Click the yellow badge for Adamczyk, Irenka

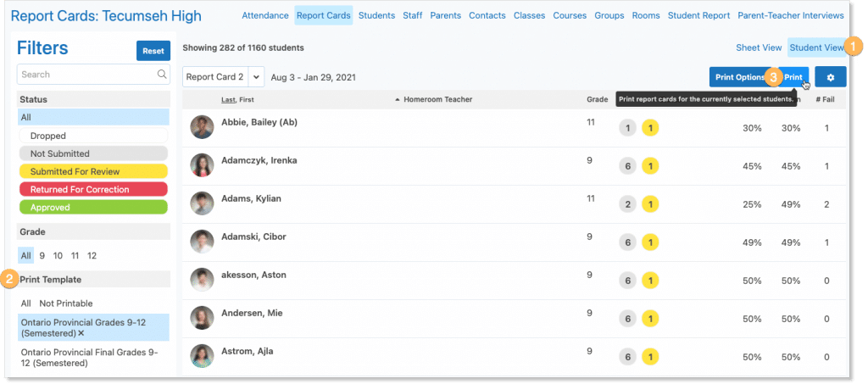(650, 166)
